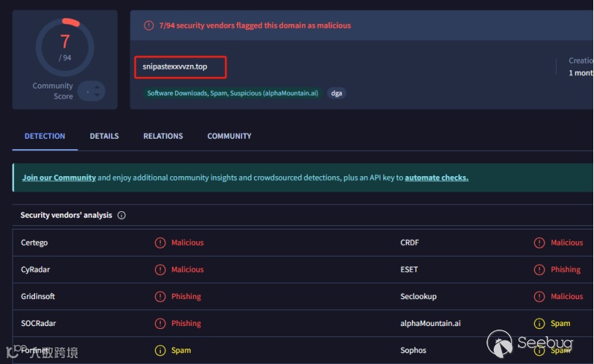Image resolution: width=594 pixels, height=364 pixels.
Task: Click the Community Score vote control
Action: (x=91, y=91)
